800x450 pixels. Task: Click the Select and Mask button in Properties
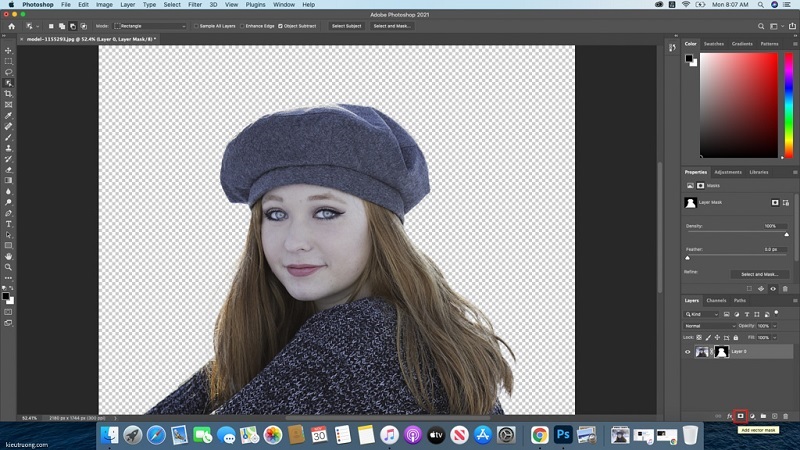coord(759,274)
